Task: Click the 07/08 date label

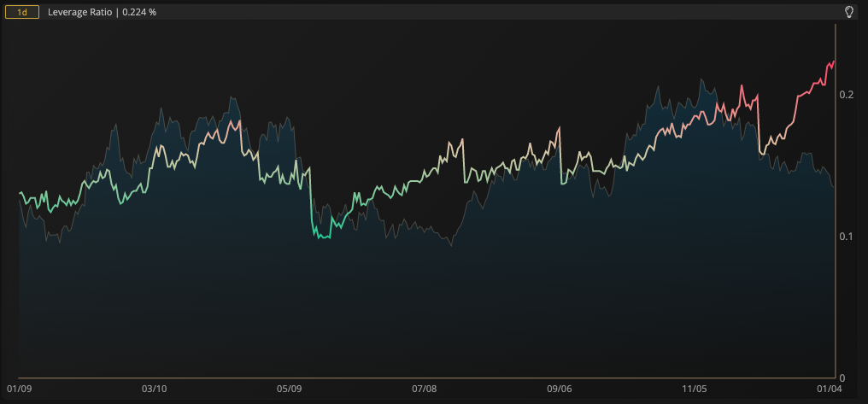Action: pyautogui.click(x=424, y=389)
